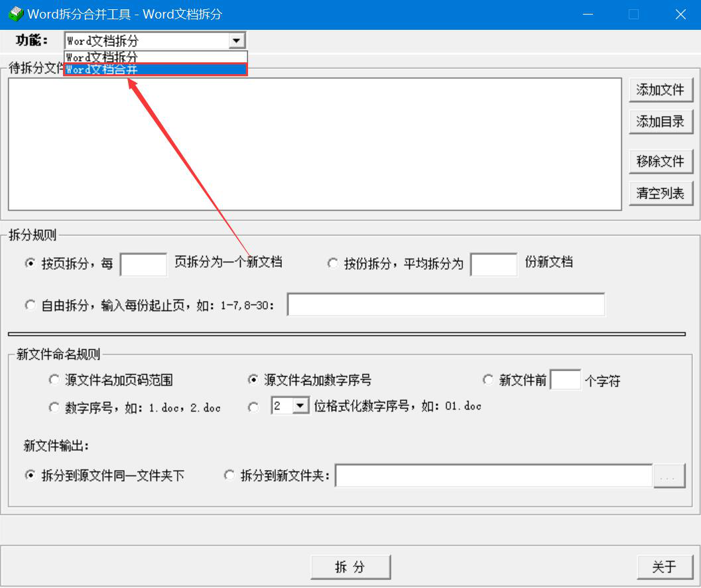
Task: Choose Word文档合并 from the dropdown list
Action: (x=155, y=69)
